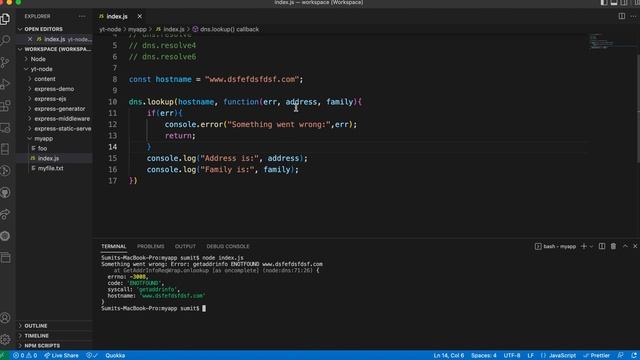This screenshot has width=640, height=360.
Task: Switch to the DEBUG CONSOLE tab
Action: coord(228,246)
